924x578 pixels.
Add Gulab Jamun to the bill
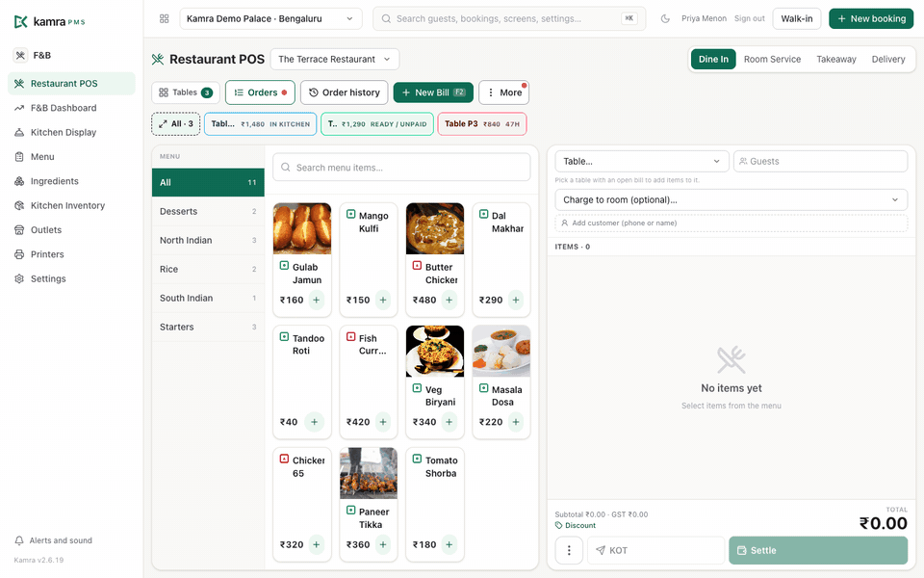317,301
